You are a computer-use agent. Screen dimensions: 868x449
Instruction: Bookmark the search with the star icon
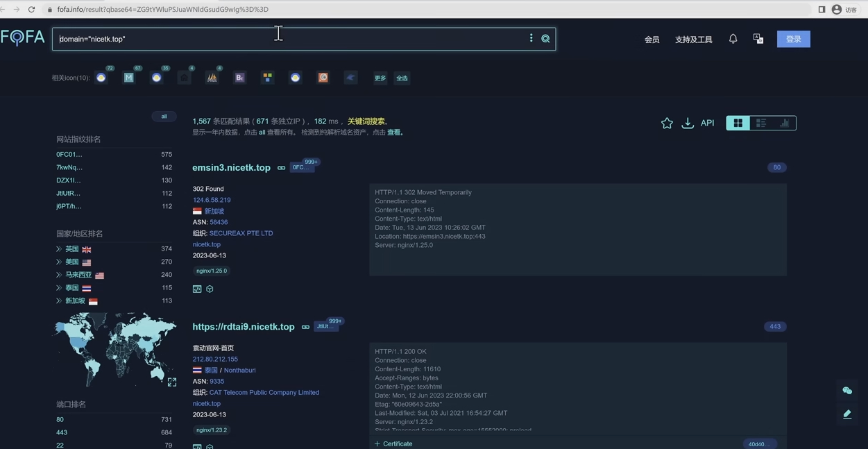click(667, 123)
